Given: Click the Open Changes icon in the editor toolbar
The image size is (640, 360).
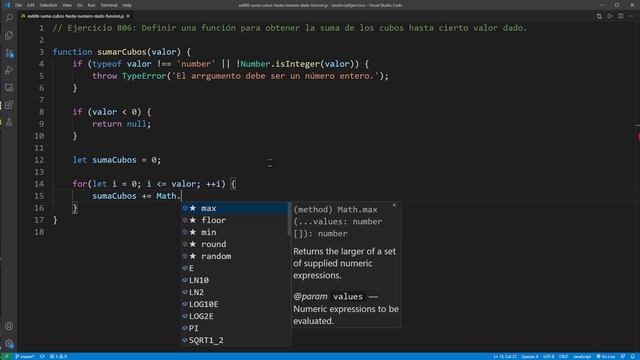Looking at the screenshot, I should point(599,16).
